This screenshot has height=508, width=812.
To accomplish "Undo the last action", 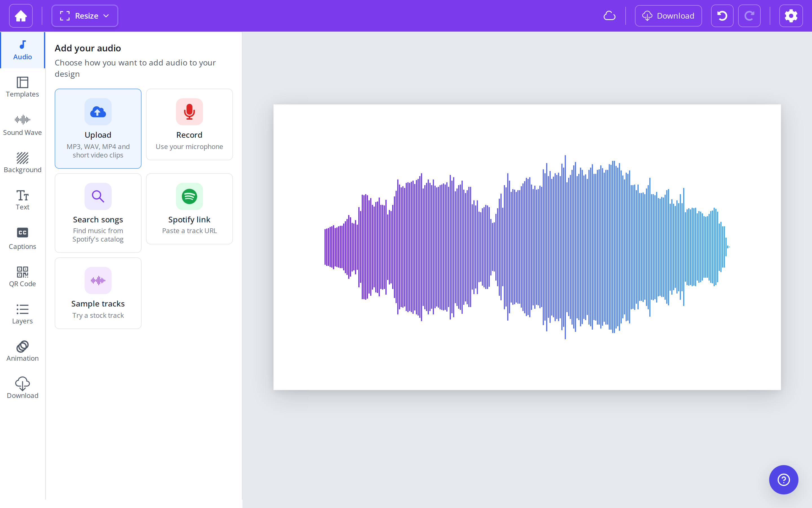I will click(x=722, y=16).
